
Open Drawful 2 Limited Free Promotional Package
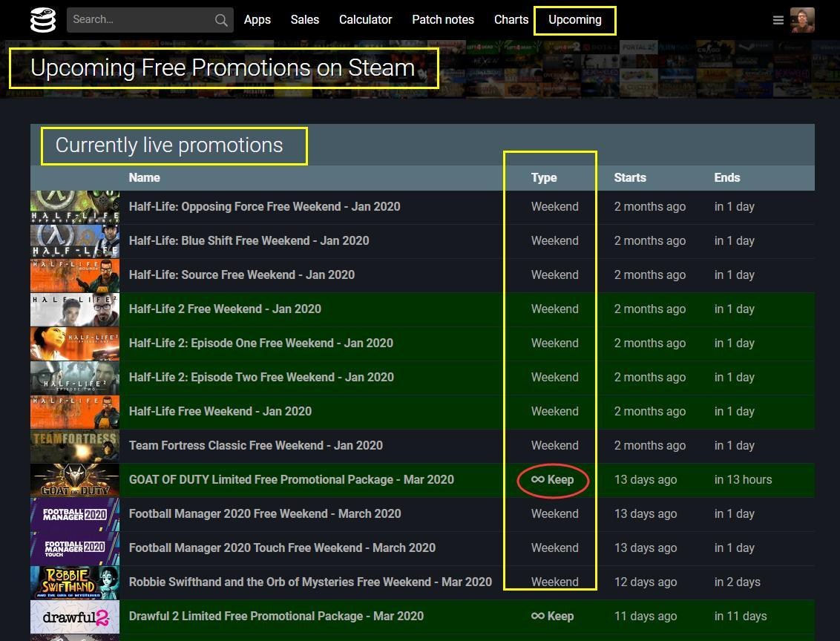(x=277, y=617)
